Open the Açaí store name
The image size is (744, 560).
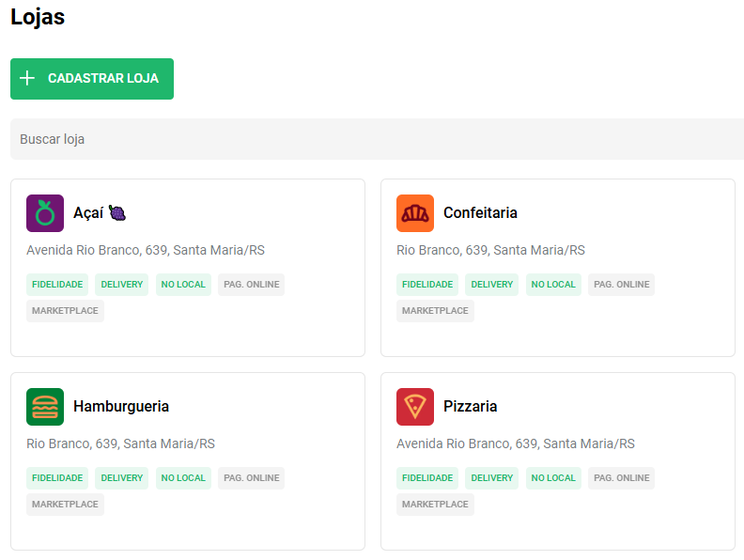tap(89, 213)
